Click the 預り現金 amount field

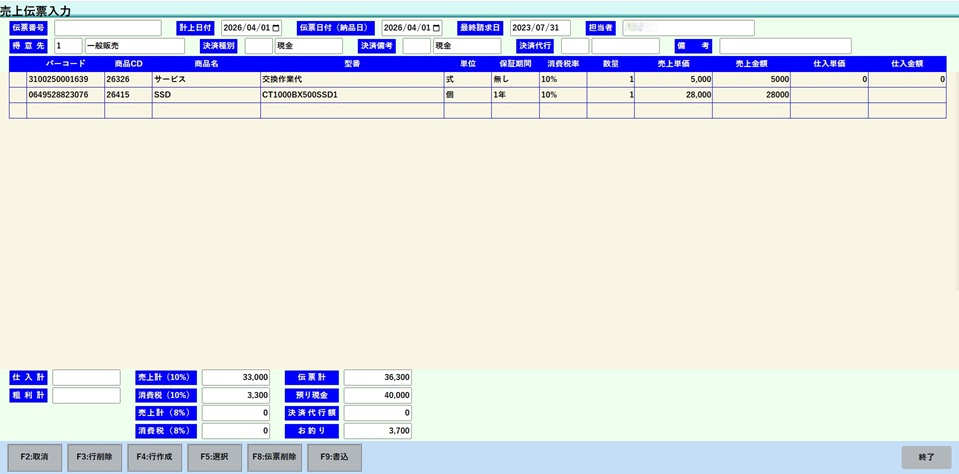[x=377, y=395]
